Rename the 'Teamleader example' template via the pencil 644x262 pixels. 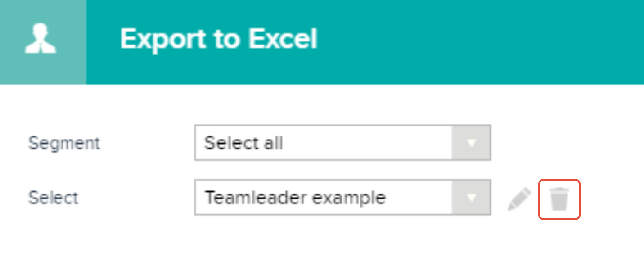[519, 199]
